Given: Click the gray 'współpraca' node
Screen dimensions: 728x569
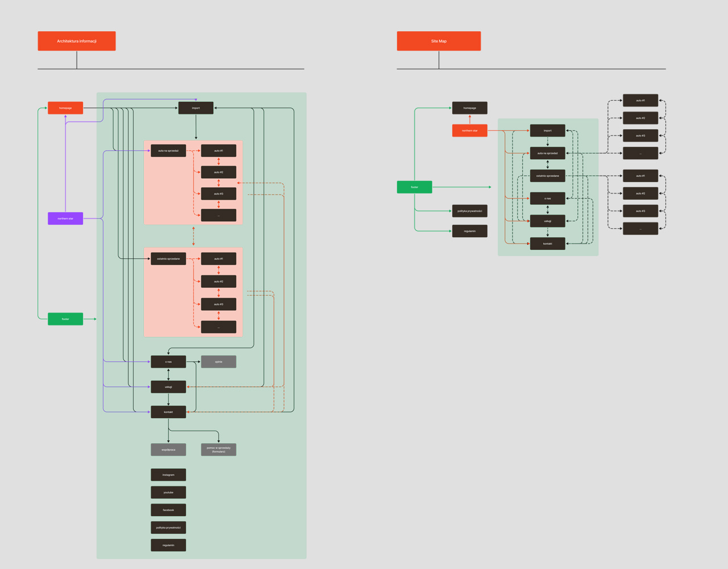Looking at the screenshot, I should coord(168,450).
